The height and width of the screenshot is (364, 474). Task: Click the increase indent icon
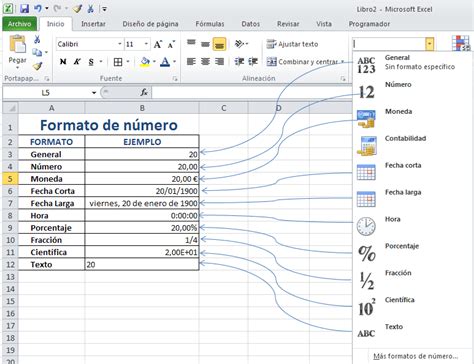(x=253, y=62)
